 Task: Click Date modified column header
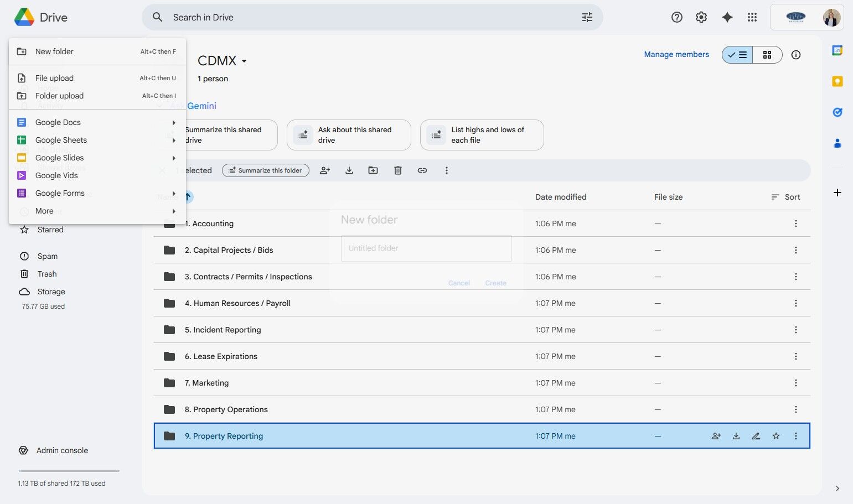[561, 197]
